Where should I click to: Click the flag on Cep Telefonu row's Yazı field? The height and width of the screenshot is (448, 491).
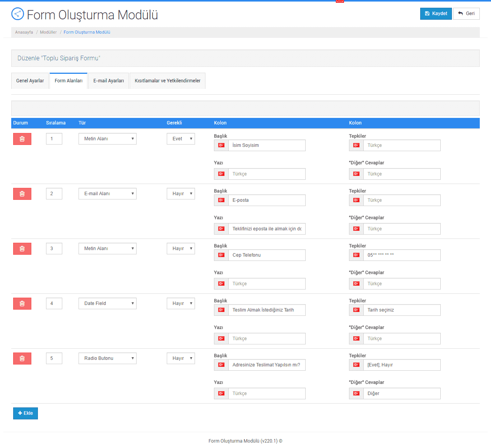pyautogui.click(x=221, y=284)
